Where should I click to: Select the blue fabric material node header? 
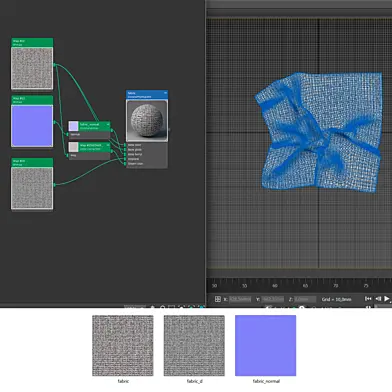pos(147,95)
